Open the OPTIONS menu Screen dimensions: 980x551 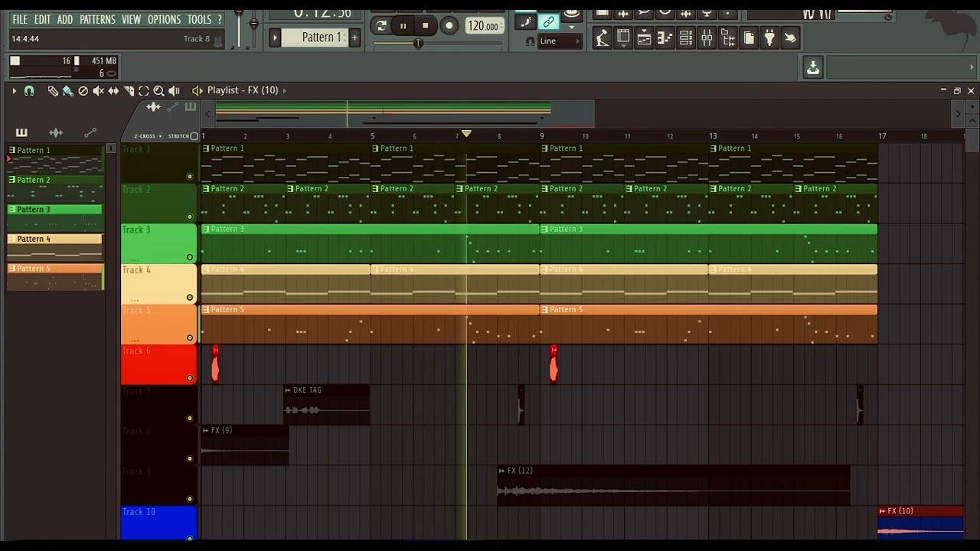(164, 19)
